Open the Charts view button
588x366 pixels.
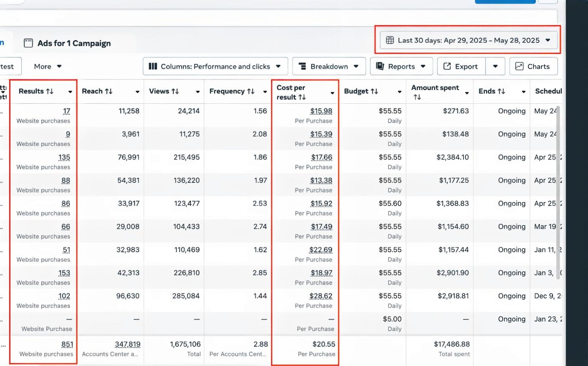533,67
